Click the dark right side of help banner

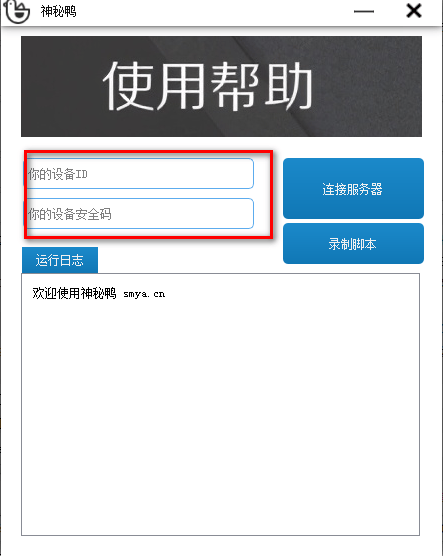pos(369,86)
